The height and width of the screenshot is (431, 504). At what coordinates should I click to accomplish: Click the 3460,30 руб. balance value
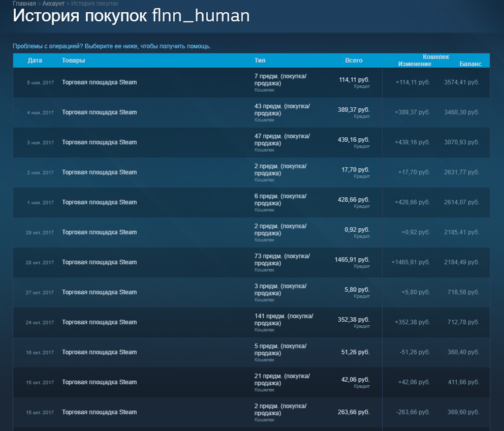pos(461,112)
